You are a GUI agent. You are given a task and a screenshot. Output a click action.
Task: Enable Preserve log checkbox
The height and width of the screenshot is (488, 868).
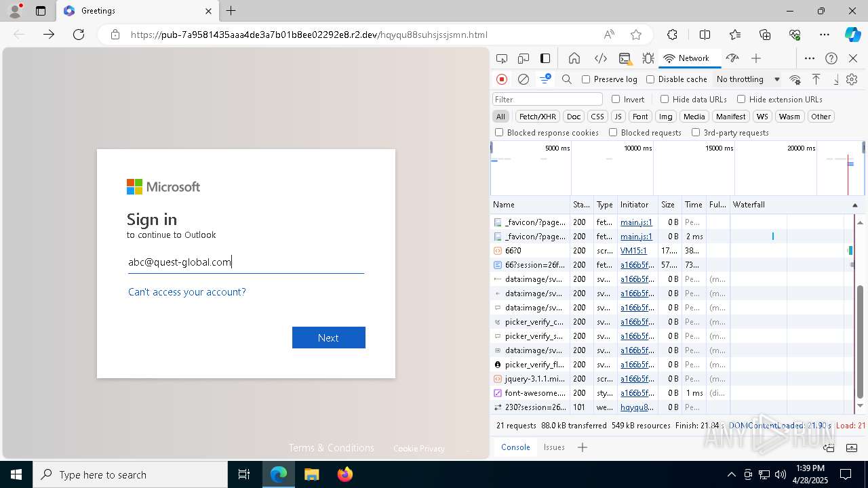point(586,79)
